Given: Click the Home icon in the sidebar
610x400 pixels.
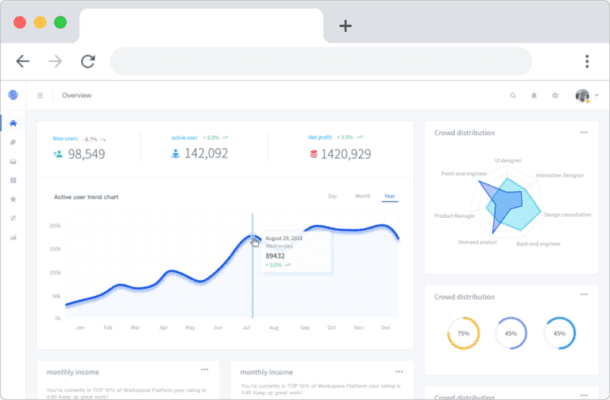Looking at the screenshot, I should pos(13,123).
